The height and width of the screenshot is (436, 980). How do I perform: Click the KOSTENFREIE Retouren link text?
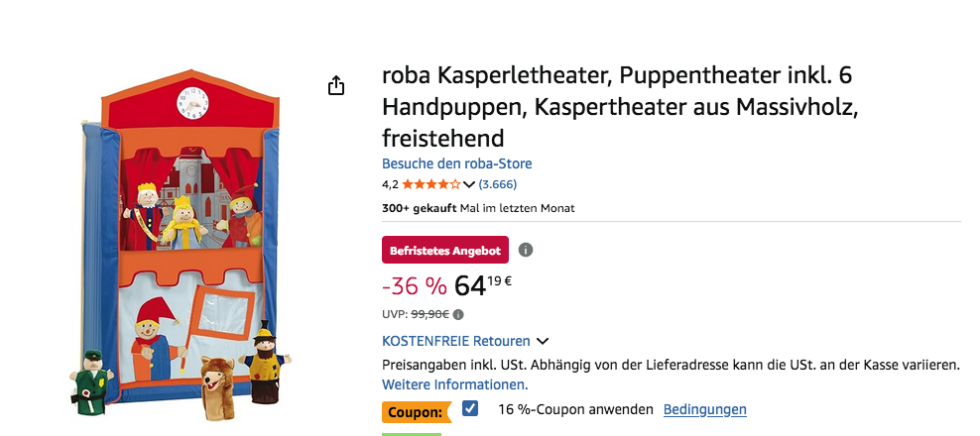click(456, 341)
